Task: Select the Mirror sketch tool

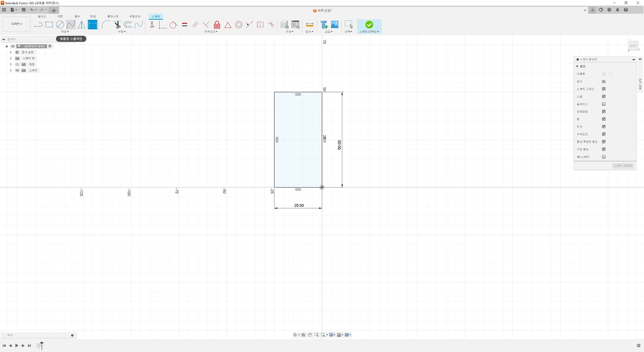Action: (x=82, y=24)
